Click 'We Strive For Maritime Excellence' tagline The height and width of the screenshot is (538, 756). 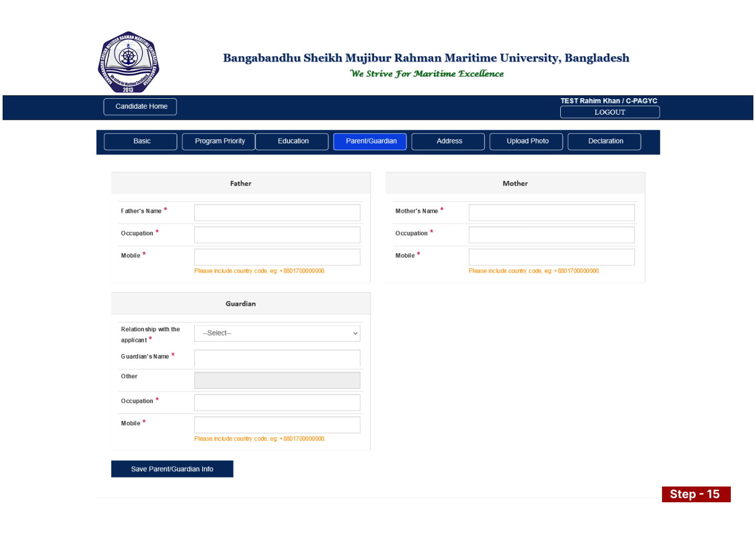tap(427, 74)
